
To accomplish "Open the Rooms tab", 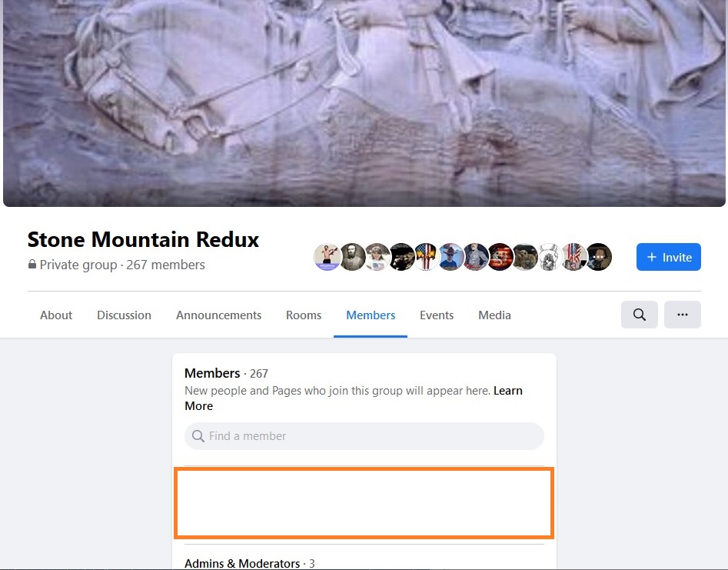I will click(304, 315).
